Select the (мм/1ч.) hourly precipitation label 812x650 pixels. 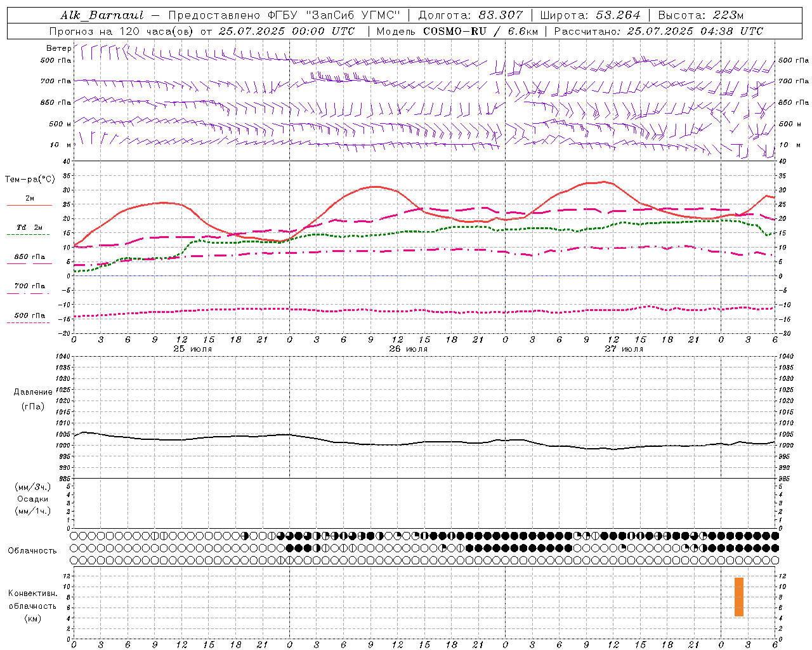click(33, 511)
